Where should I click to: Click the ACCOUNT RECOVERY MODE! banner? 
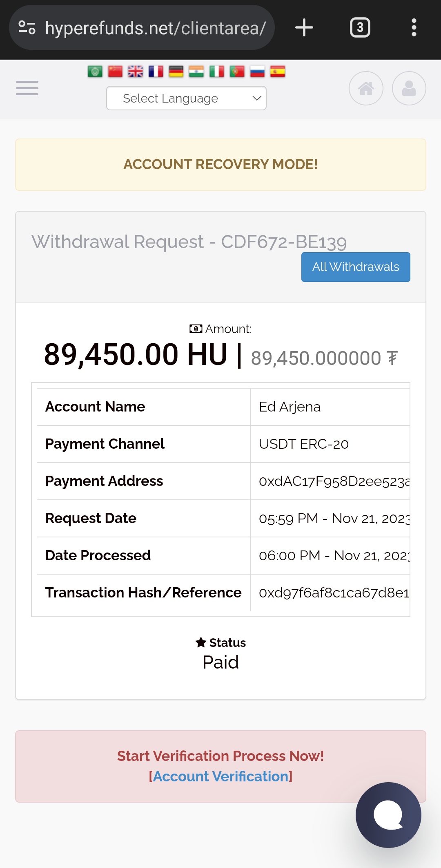220,165
